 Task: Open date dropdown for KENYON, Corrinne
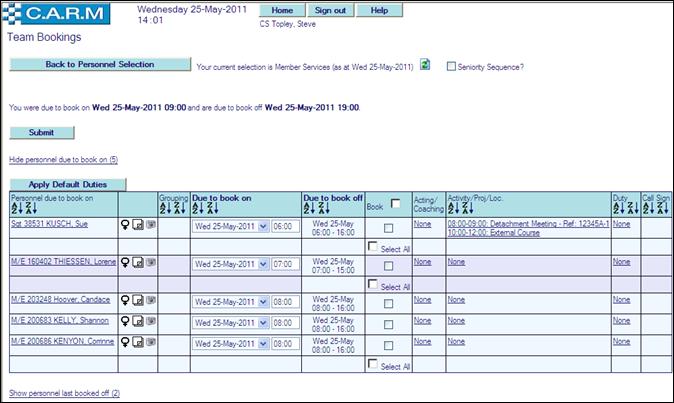(263, 343)
